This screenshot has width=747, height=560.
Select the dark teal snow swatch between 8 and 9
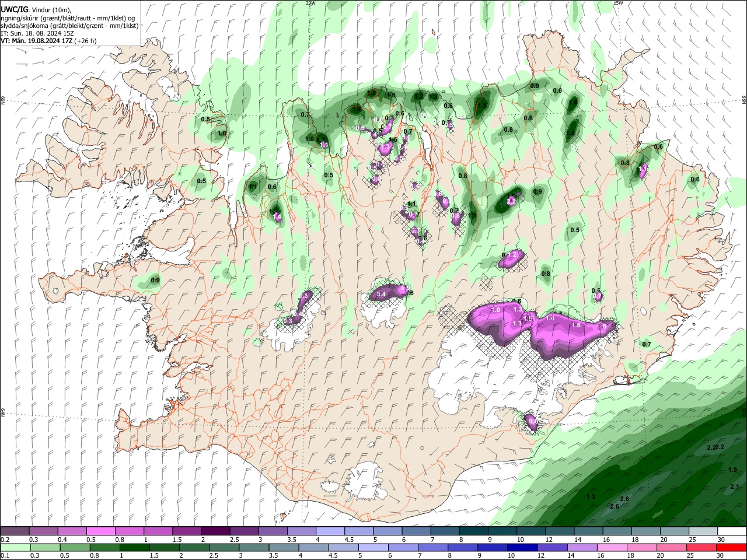coord(473,531)
